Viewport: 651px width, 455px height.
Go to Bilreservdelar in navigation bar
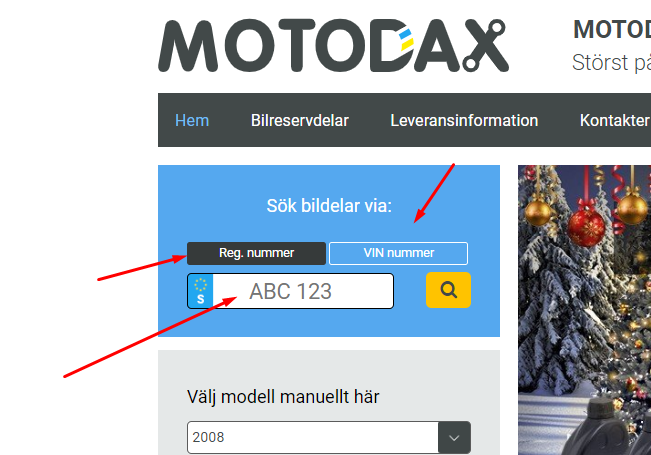(x=300, y=120)
